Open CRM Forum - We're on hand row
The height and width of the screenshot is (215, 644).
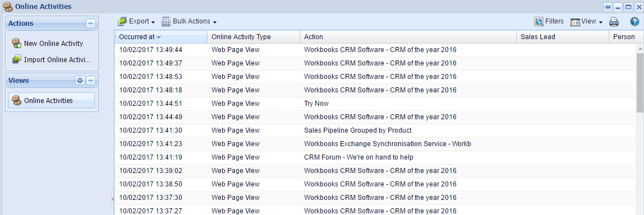point(375,157)
